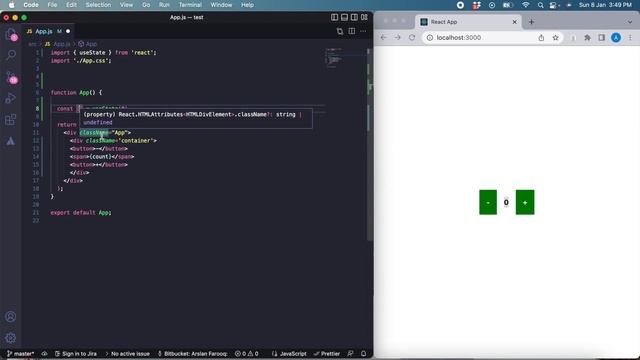Click the Prettier status item
The image size is (640, 360).
[327, 353]
